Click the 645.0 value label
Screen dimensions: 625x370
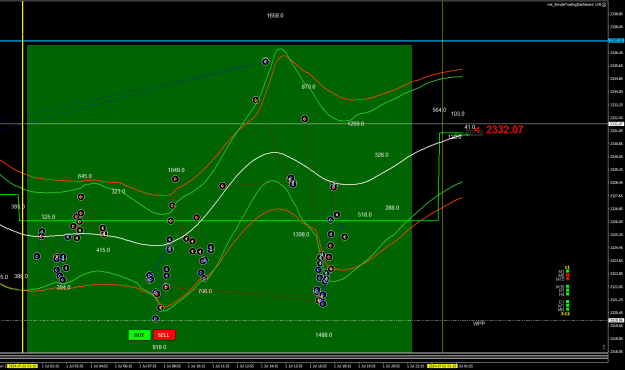pyautogui.click(x=85, y=176)
